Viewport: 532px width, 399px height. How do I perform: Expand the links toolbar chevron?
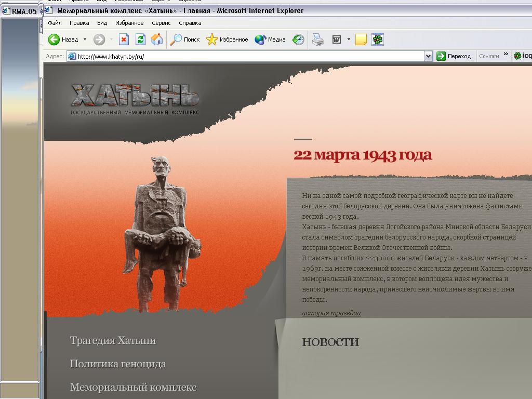506,54
